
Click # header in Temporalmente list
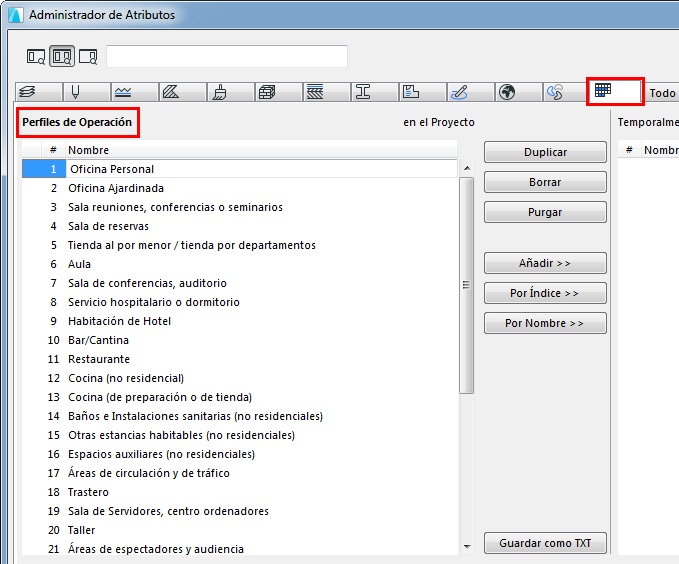629,150
